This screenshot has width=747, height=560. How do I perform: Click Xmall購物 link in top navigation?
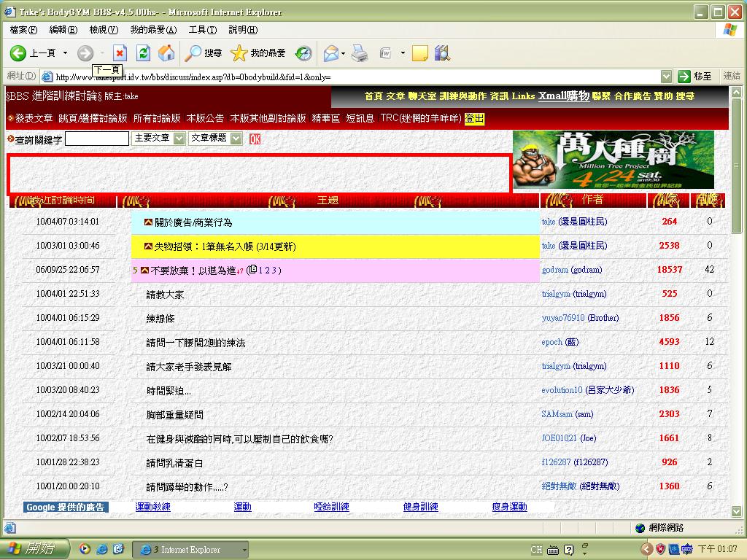[564, 96]
